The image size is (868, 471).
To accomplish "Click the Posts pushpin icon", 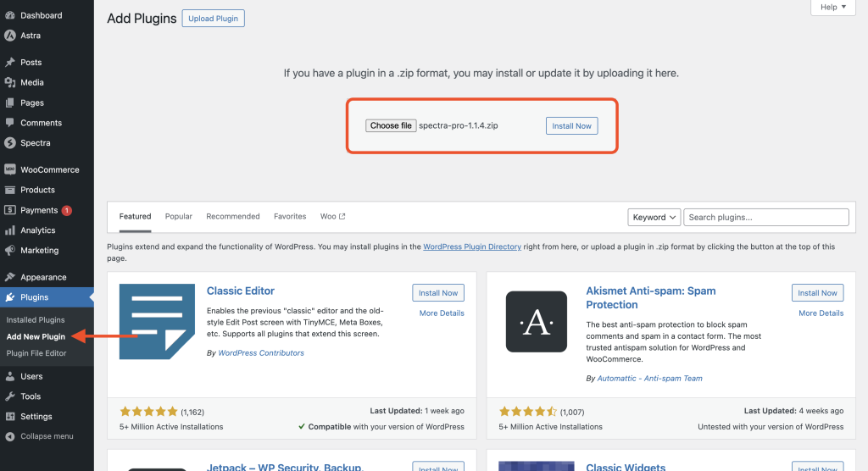I will tap(10, 63).
